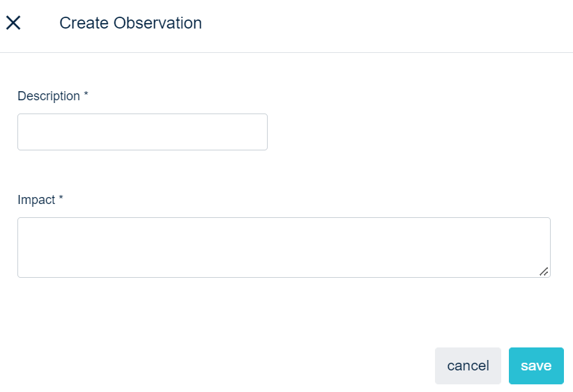Click the word Create in the header
Viewport: 573px width, 392px height.
[84, 23]
